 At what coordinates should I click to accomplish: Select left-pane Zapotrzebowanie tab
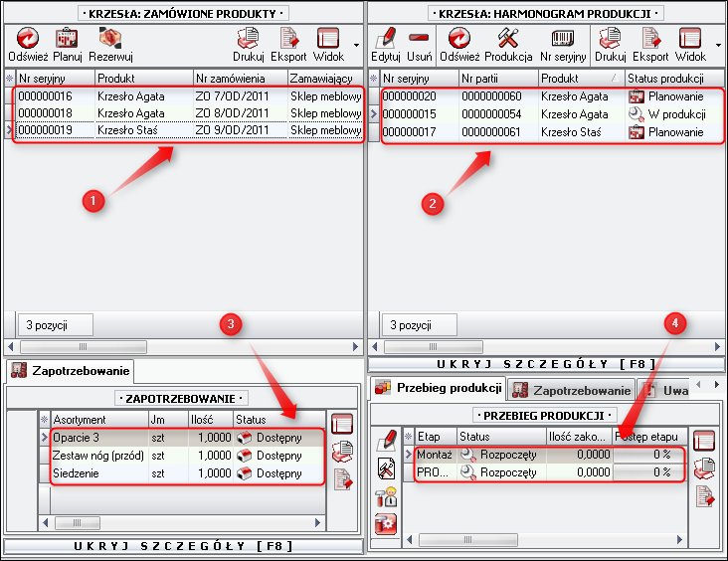pyautogui.click(x=70, y=371)
